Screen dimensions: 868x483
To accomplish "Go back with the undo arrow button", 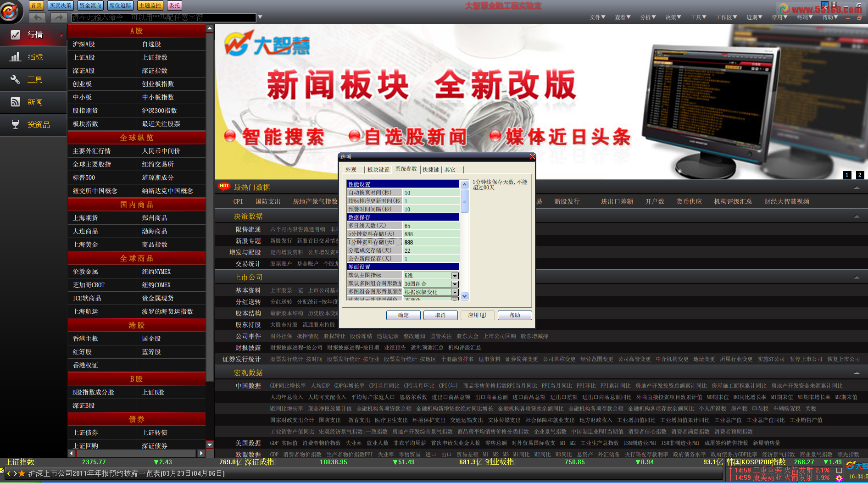I will point(38,17).
